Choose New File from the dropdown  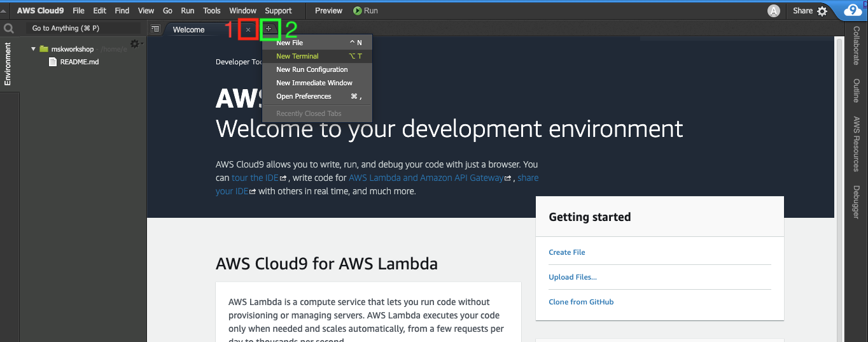click(317, 43)
